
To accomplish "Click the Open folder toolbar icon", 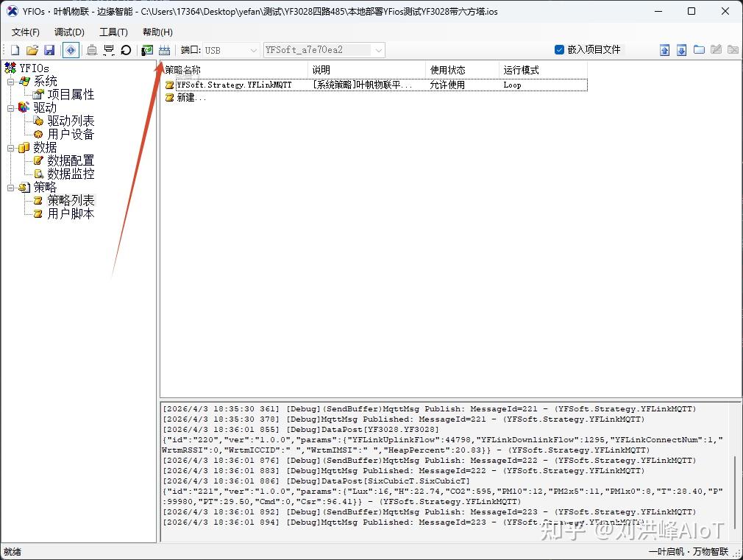I will [x=32, y=50].
